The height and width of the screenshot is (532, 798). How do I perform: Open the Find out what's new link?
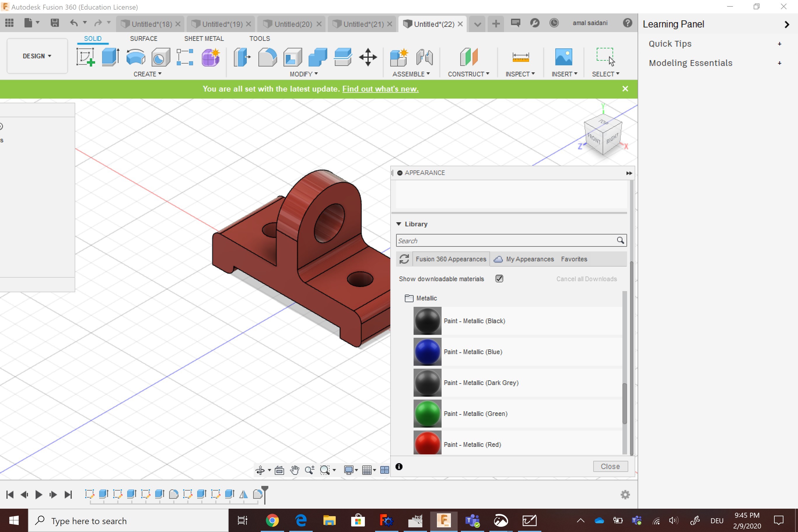[380, 89]
